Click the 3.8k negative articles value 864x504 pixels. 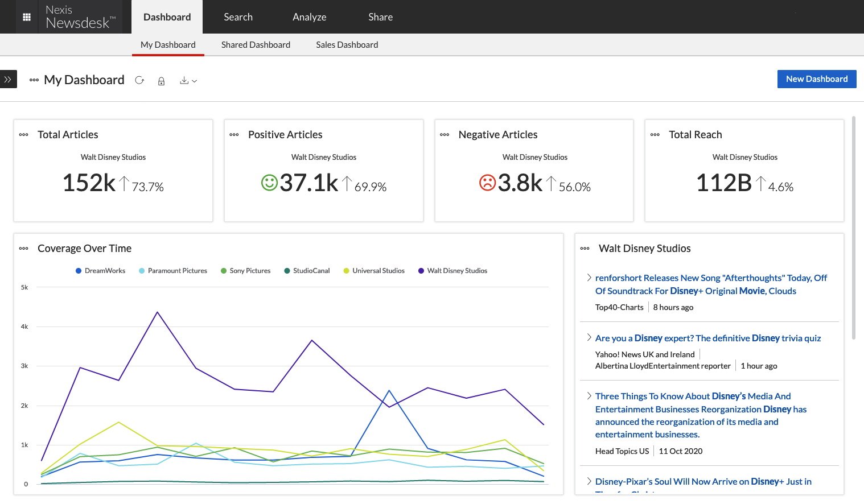click(x=520, y=183)
